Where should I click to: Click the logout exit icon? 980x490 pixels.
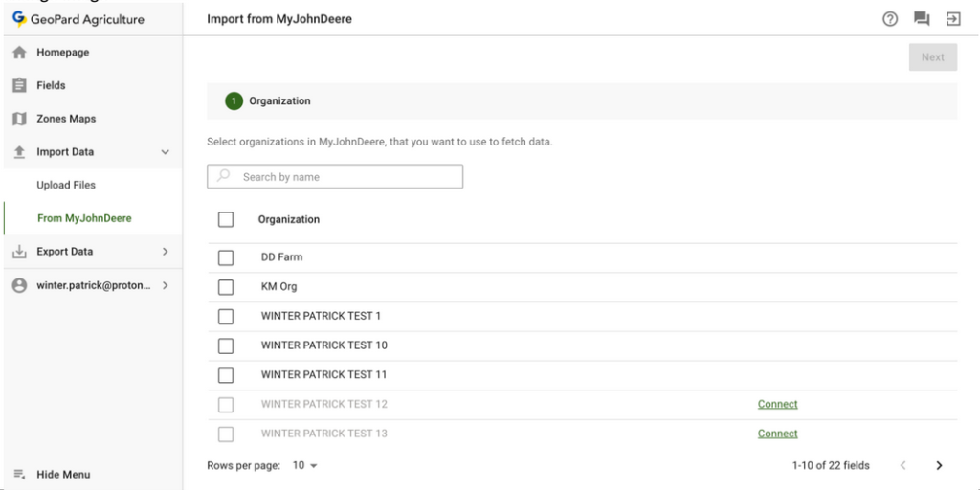pyautogui.click(x=953, y=19)
